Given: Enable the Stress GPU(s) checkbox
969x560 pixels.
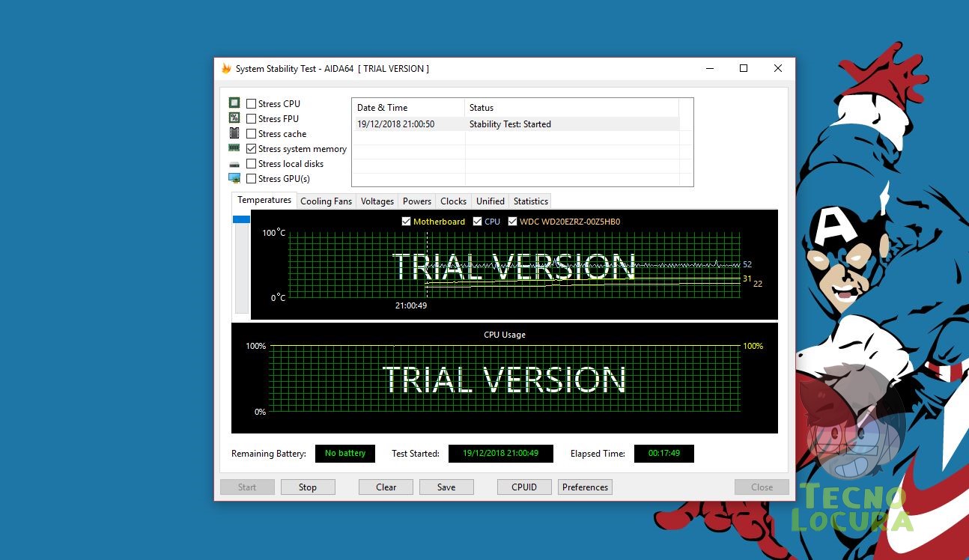Looking at the screenshot, I should [x=252, y=179].
